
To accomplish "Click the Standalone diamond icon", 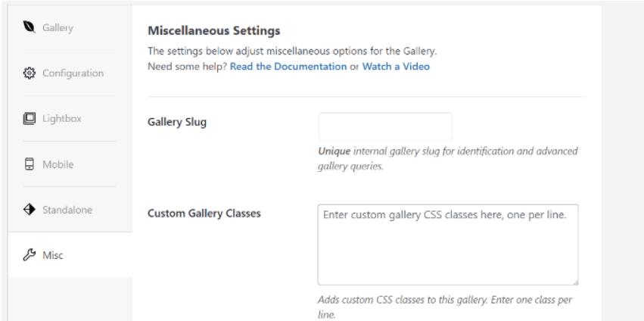I will [30, 210].
